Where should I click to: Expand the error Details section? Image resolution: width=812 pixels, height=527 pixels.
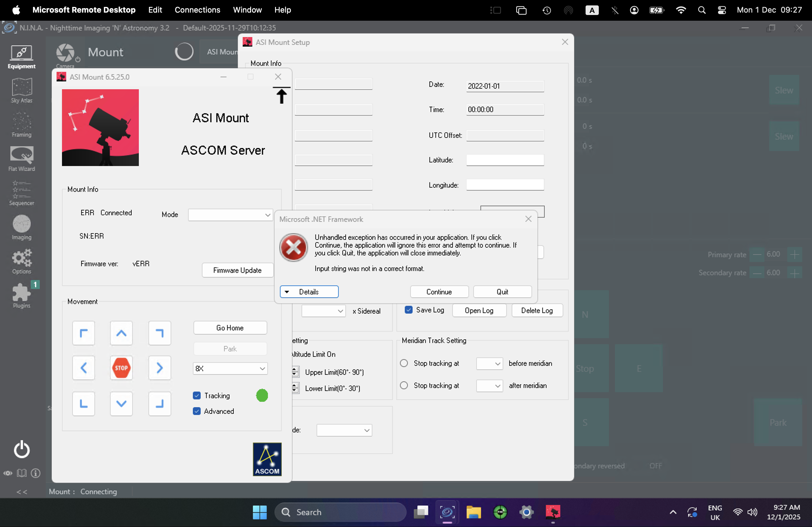[x=309, y=292]
